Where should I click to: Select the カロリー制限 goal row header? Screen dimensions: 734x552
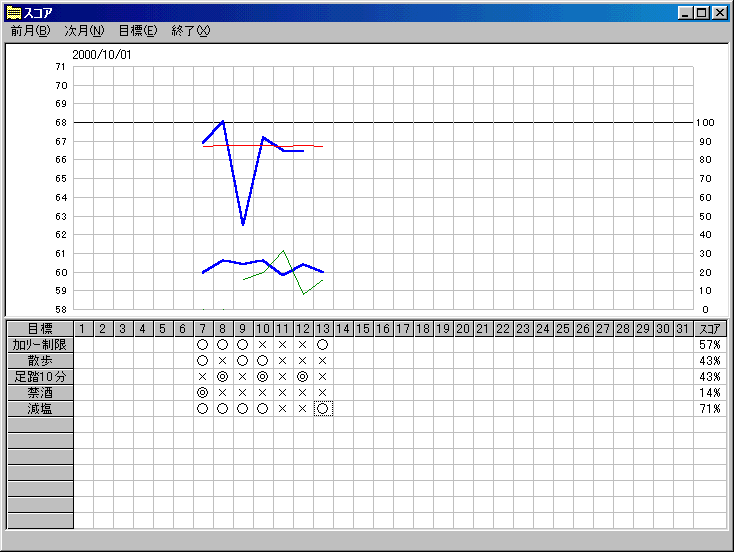tap(40, 345)
